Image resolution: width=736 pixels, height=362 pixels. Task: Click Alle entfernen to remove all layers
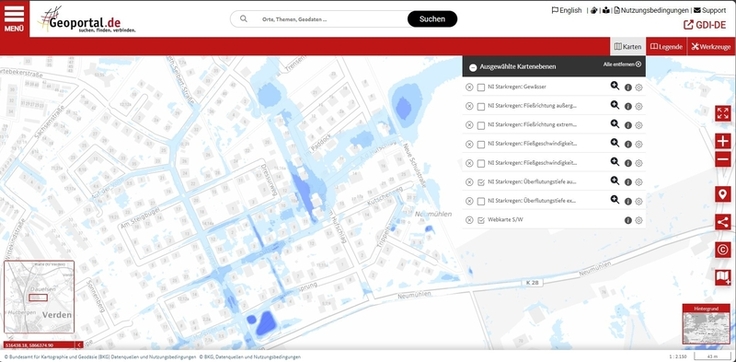click(622, 64)
